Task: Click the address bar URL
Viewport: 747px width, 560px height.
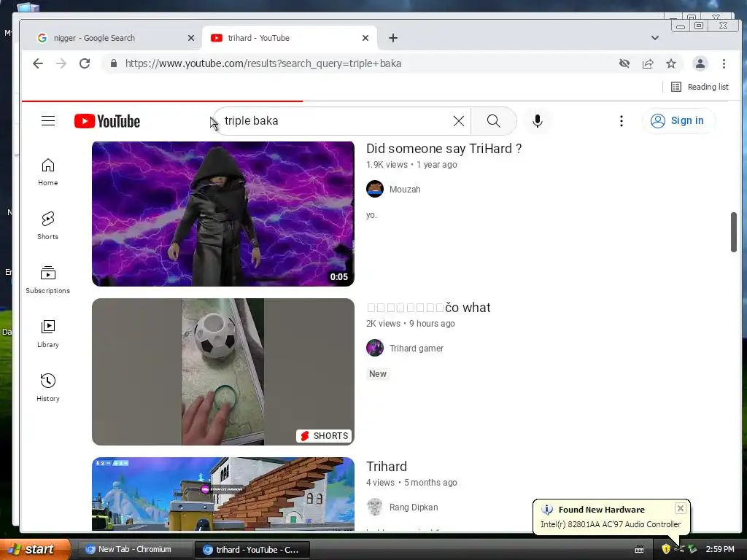Action: (x=263, y=63)
